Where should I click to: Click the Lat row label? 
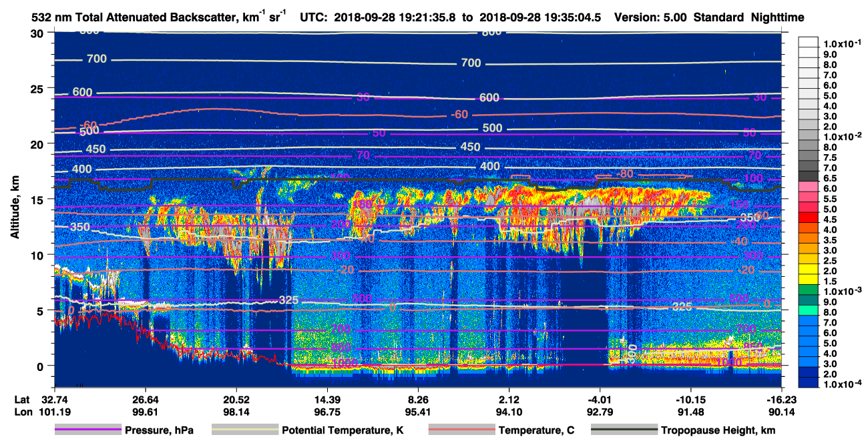point(21,399)
